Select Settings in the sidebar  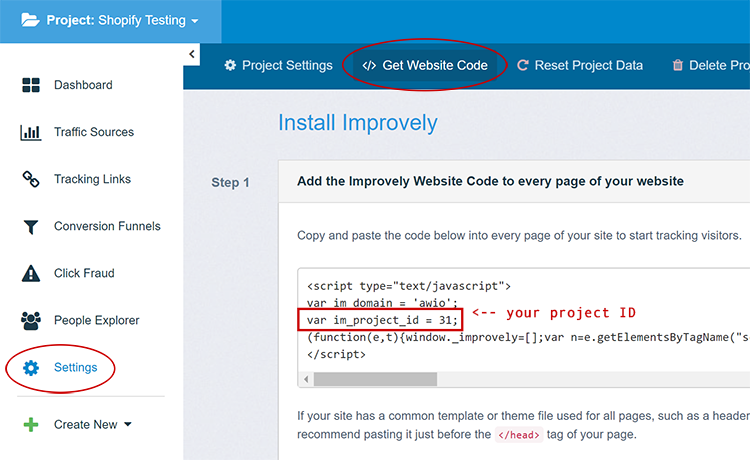click(x=76, y=367)
